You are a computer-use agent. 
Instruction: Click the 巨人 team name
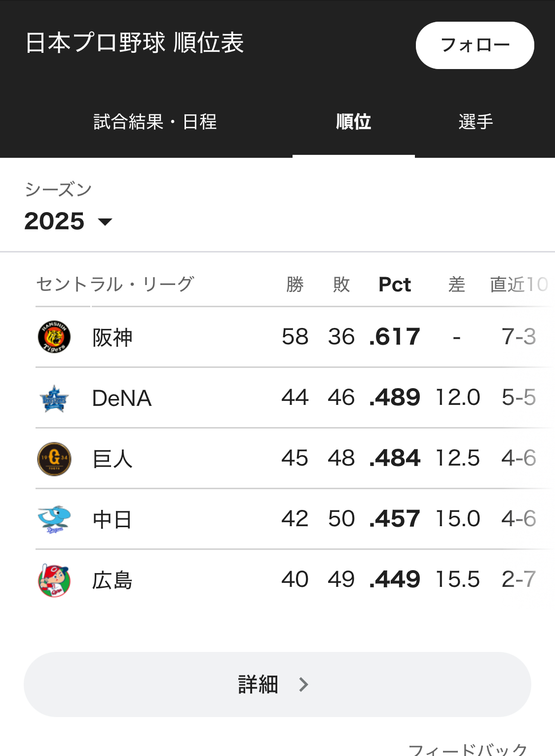(112, 459)
